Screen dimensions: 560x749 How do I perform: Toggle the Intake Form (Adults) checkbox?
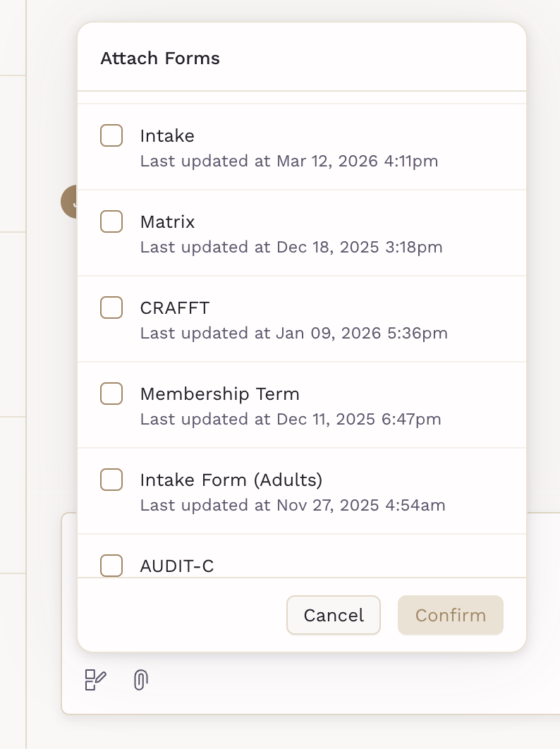(x=111, y=480)
